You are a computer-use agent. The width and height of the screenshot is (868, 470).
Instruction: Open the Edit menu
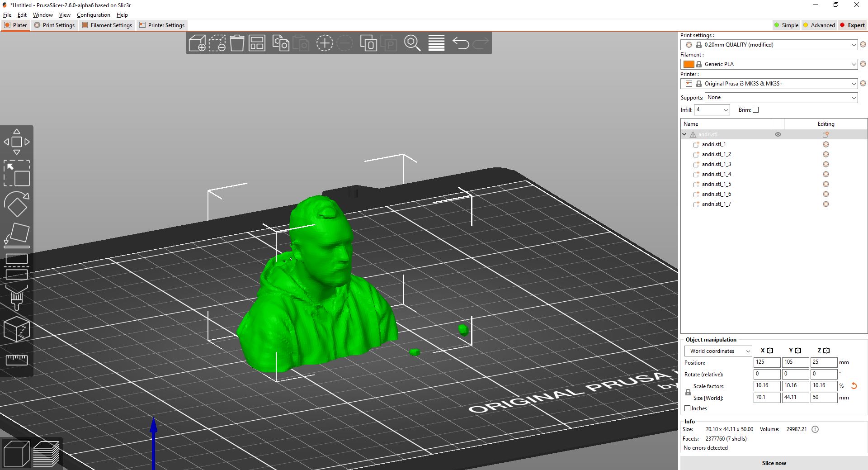pos(22,15)
